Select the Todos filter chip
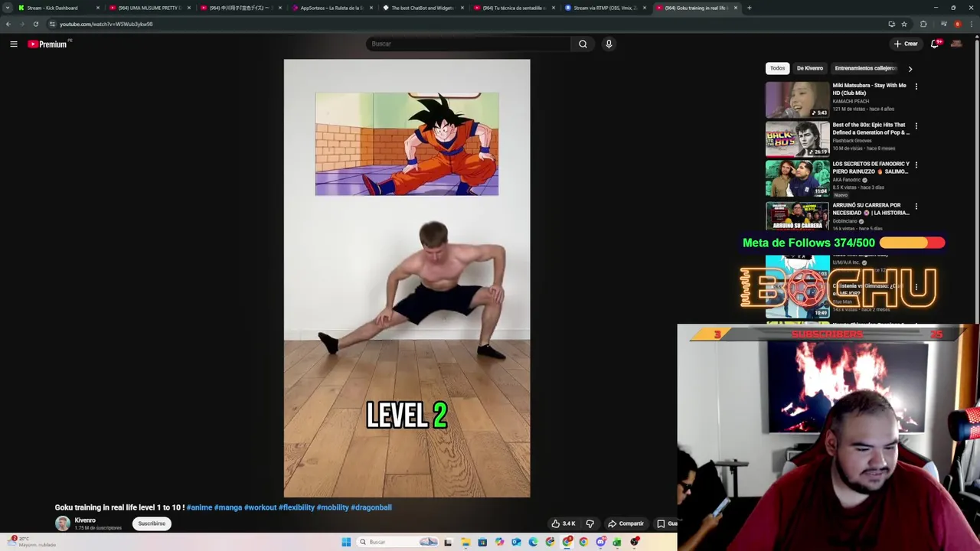 pos(777,68)
